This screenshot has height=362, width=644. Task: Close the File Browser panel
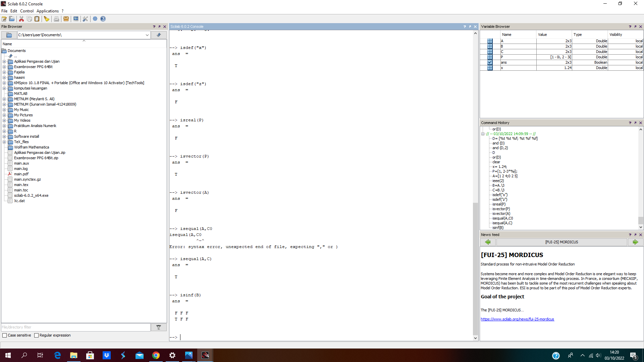(x=165, y=26)
